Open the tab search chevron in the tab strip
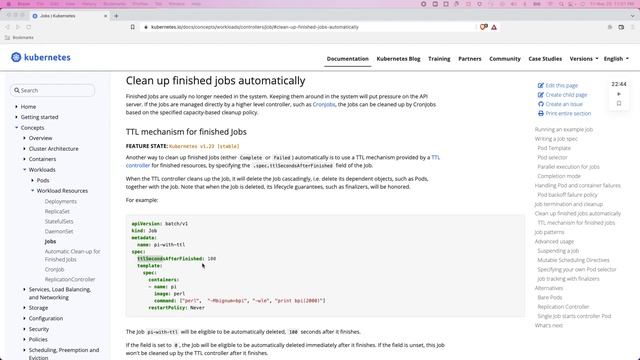 click(632, 16)
